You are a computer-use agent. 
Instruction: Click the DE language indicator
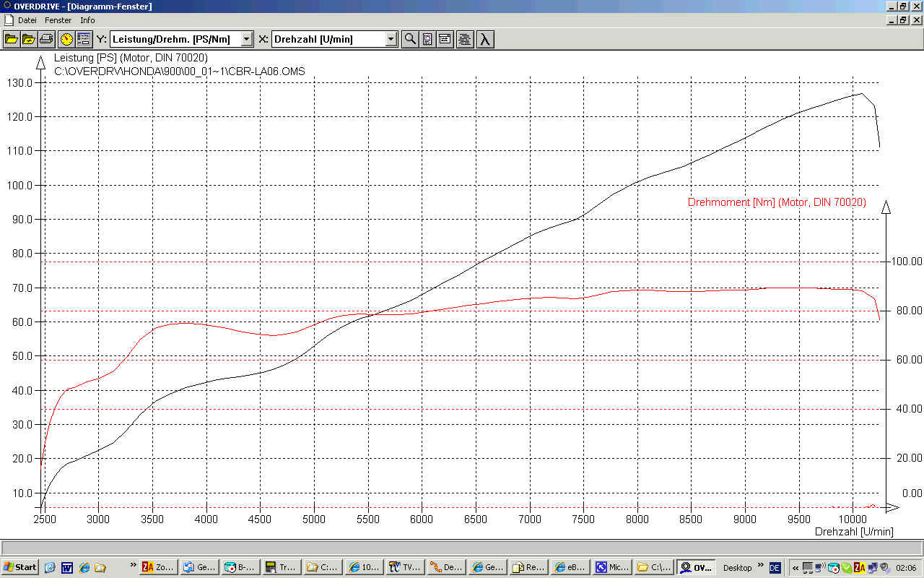point(775,568)
